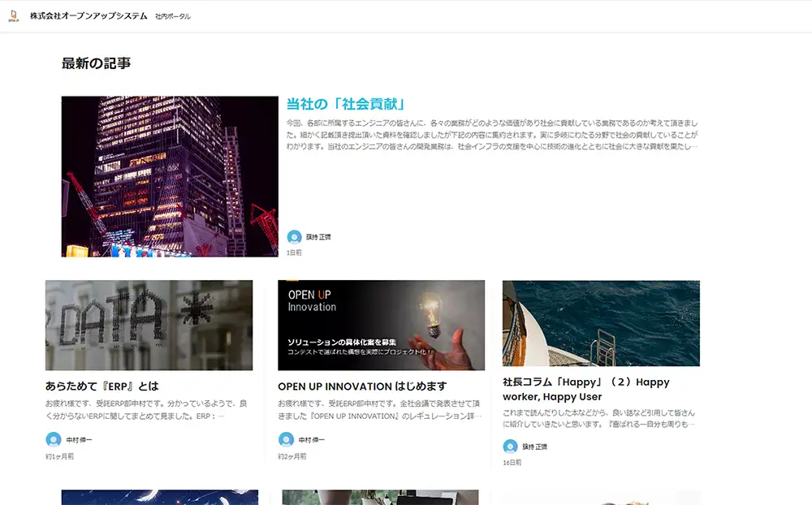Click the author name under the ERP article
Screen dimensions: 812x505
point(79,440)
